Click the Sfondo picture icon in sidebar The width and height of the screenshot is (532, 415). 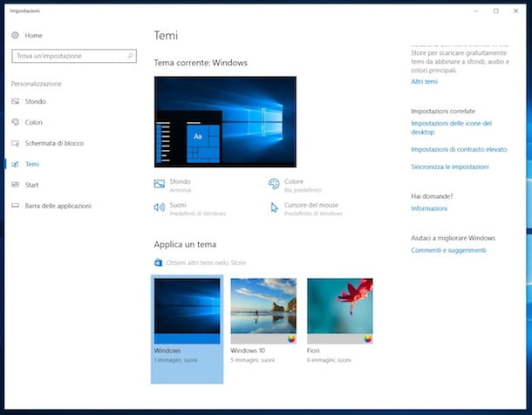16,101
